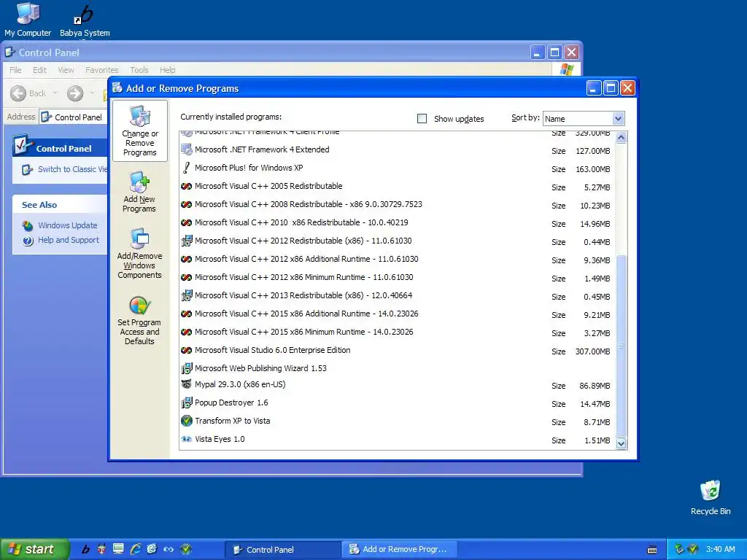The width and height of the screenshot is (747, 560).
Task: Click the keyboard icon in the taskbar
Action: [x=652, y=550]
